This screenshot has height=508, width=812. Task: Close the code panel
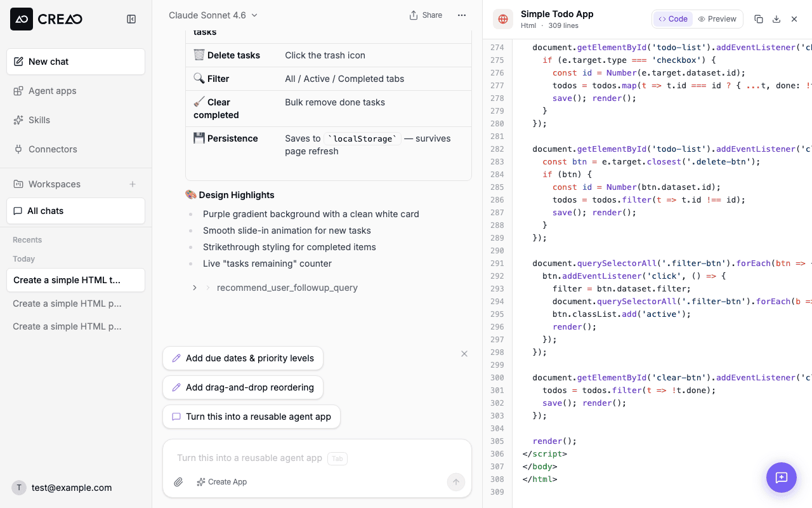pos(794,19)
